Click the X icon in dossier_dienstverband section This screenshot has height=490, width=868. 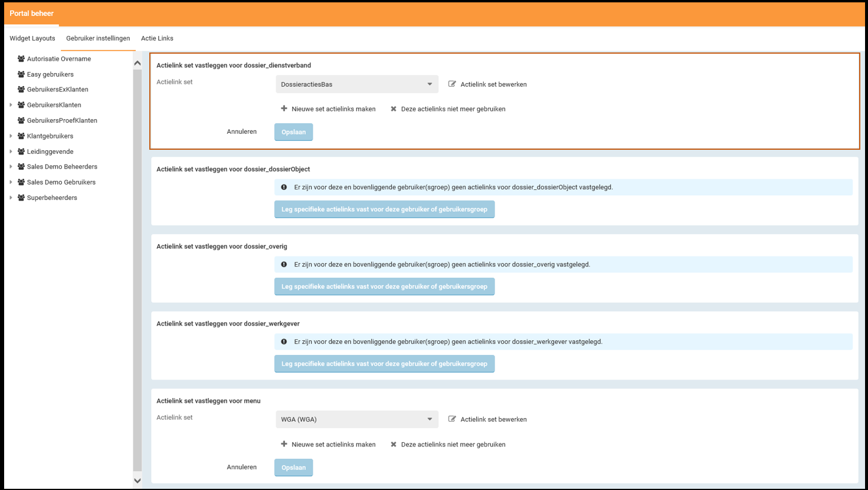pos(394,108)
